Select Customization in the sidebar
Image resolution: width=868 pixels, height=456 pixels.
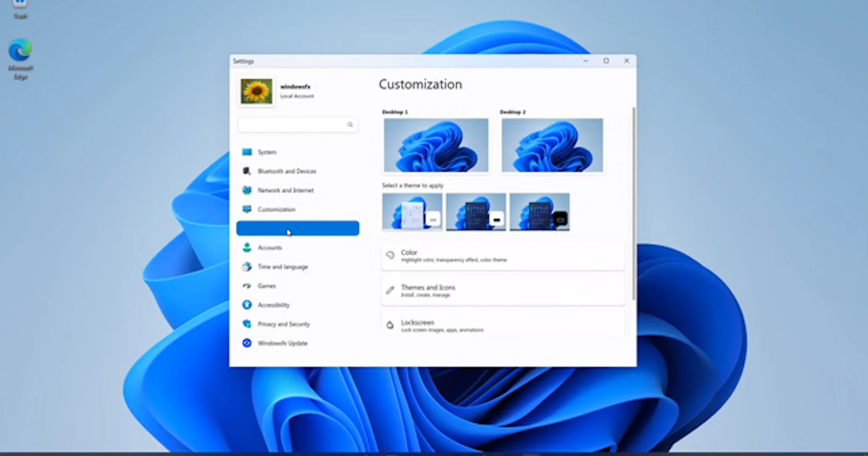pos(298,209)
